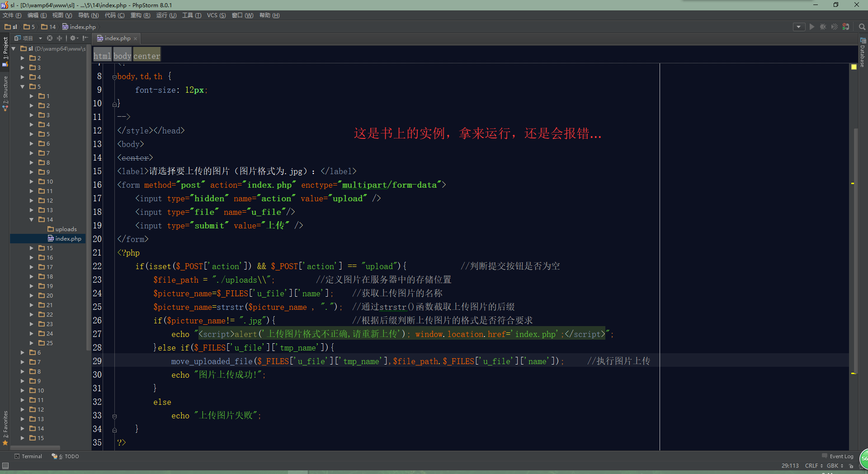This screenshot has height=474, width=868.
Task: Open the Event Log
Action: [x=838, y=456]
